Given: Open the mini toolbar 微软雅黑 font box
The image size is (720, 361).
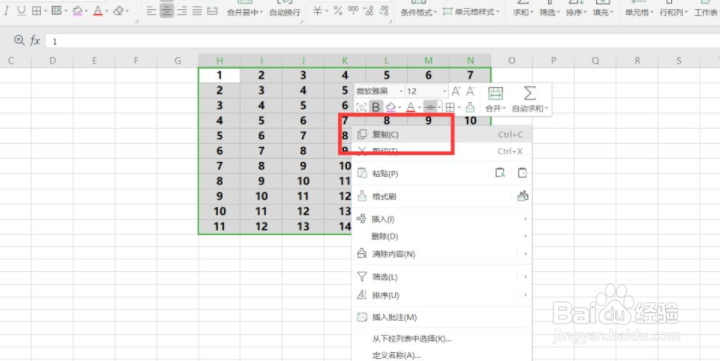Looking at the screenshot, I should (379, 91).
